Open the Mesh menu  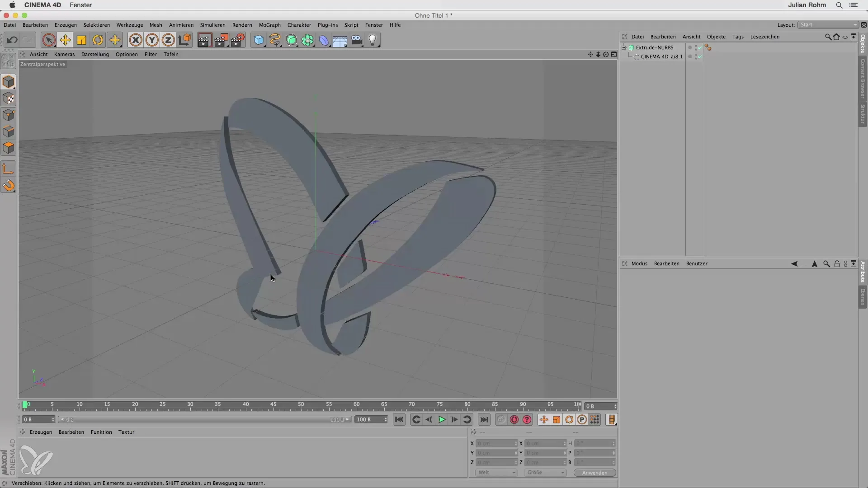[x=156, y=25]
